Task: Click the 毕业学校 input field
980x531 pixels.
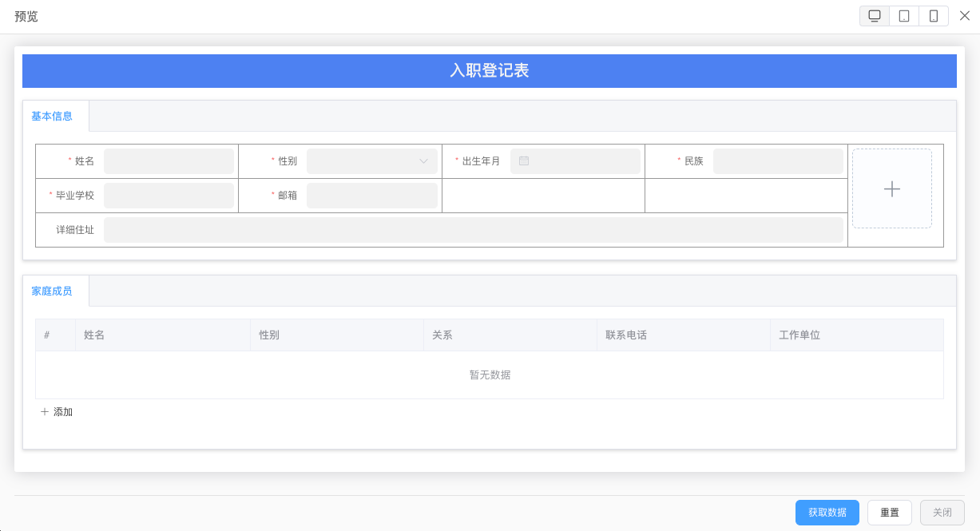Action: click(169, 195)
